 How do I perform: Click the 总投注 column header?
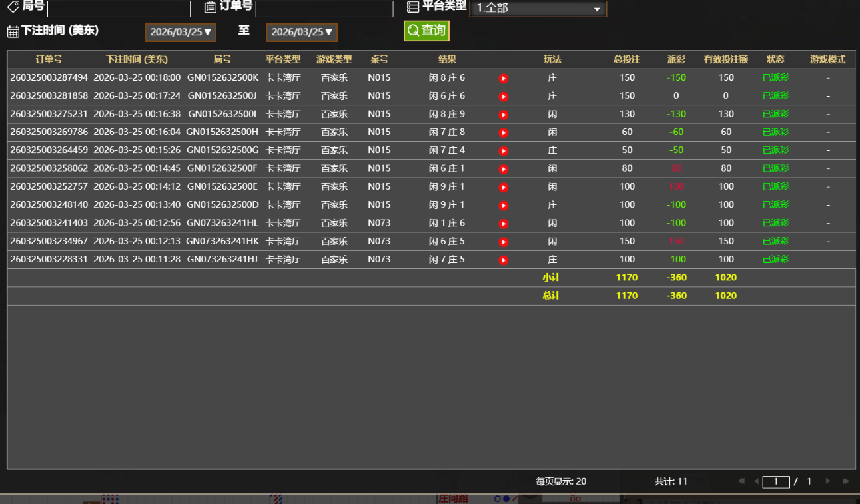point(626,59)
